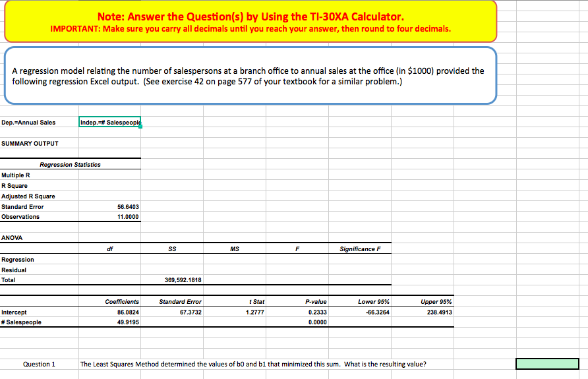Click the Lower 95% value -66.3264

click(378, 312)
